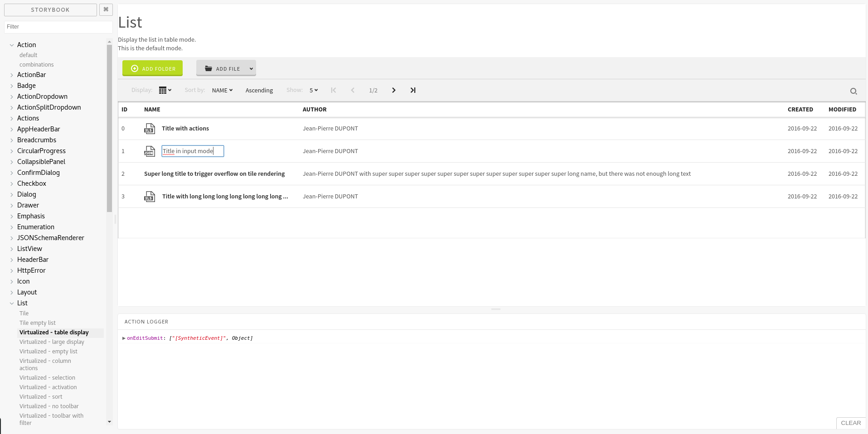Click the sidebar scroll down arrow
Screen dimensions: 868x434
109,422
